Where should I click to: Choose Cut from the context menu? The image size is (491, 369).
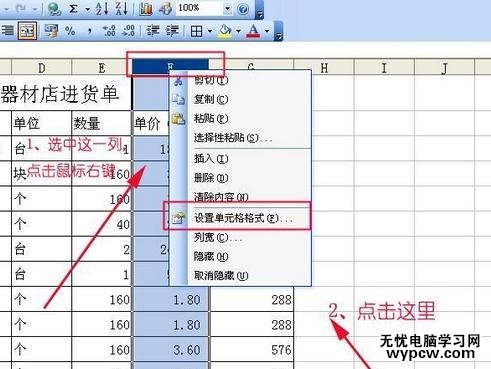point(240,80)
